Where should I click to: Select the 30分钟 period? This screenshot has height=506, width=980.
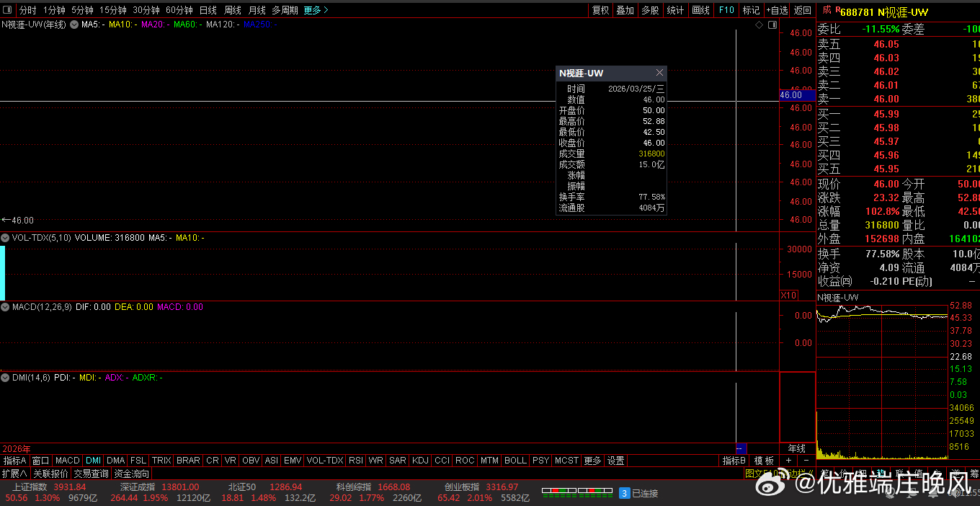(146, 10)
